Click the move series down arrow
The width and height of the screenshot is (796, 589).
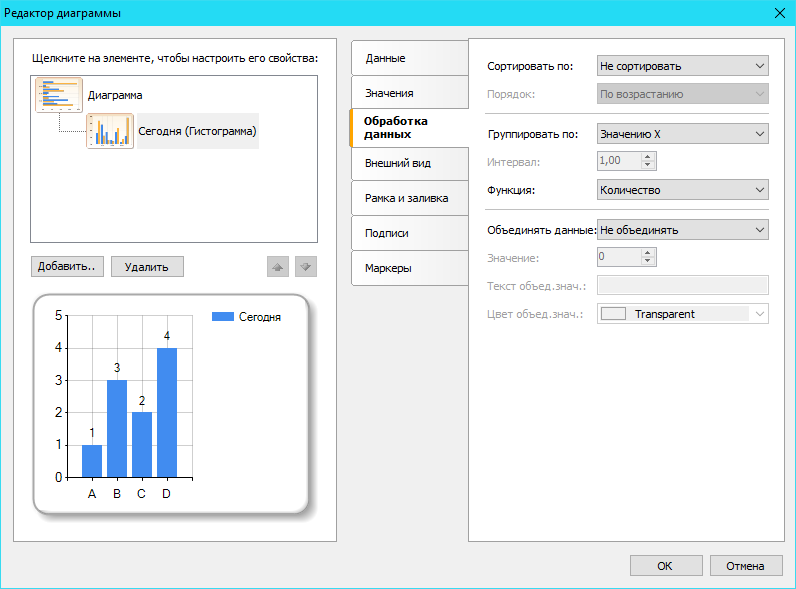coord(306,267)
